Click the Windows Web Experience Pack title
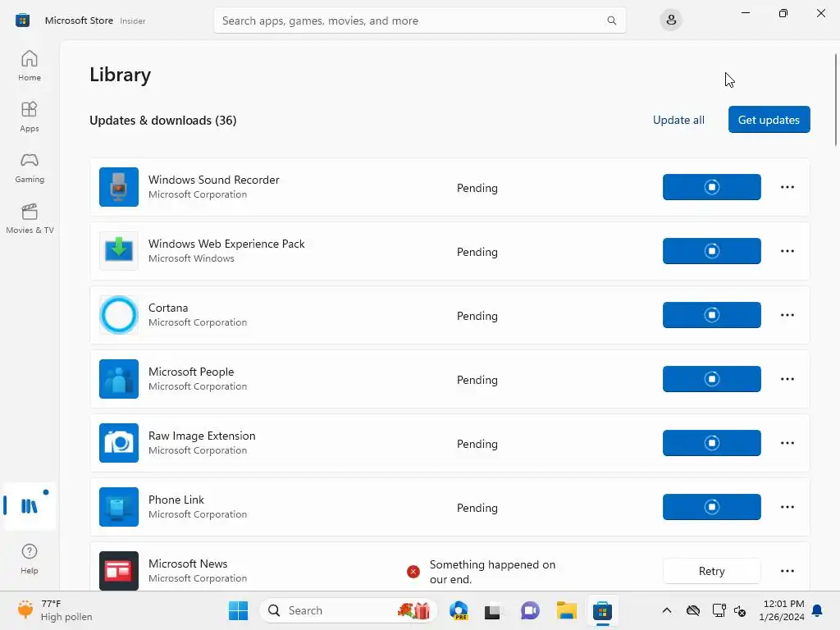 click(226, 244)
